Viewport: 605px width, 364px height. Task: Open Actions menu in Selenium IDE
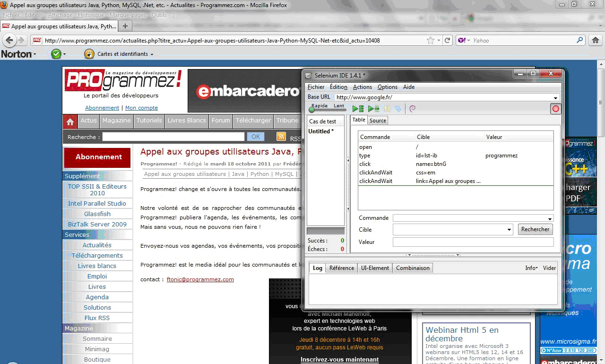click(x=363, y=87)
